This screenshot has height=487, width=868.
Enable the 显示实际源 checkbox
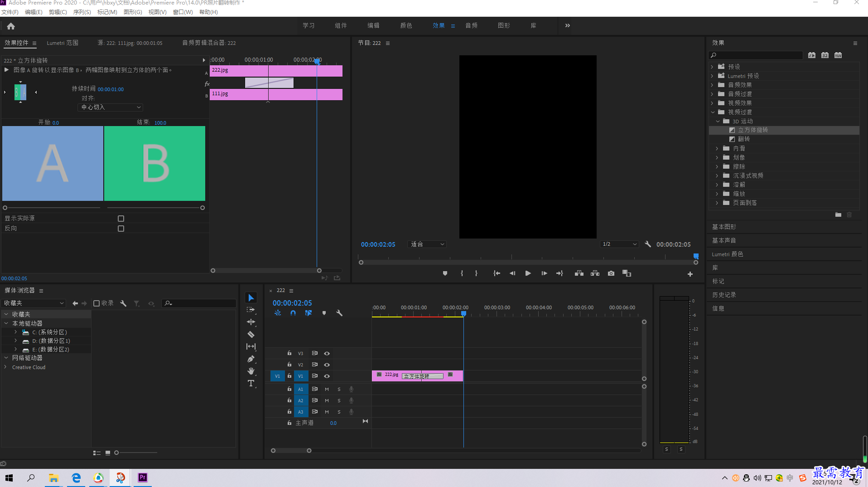[x=121, y=219]
